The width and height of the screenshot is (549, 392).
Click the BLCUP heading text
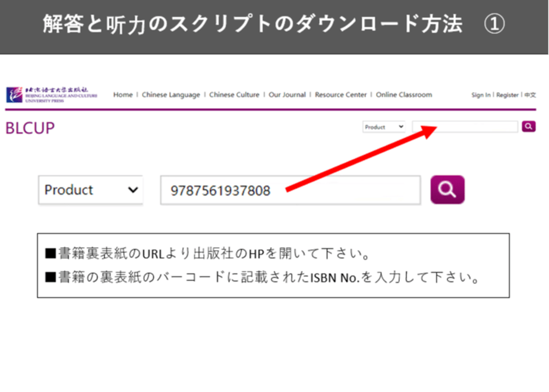[x=30, y=128]
